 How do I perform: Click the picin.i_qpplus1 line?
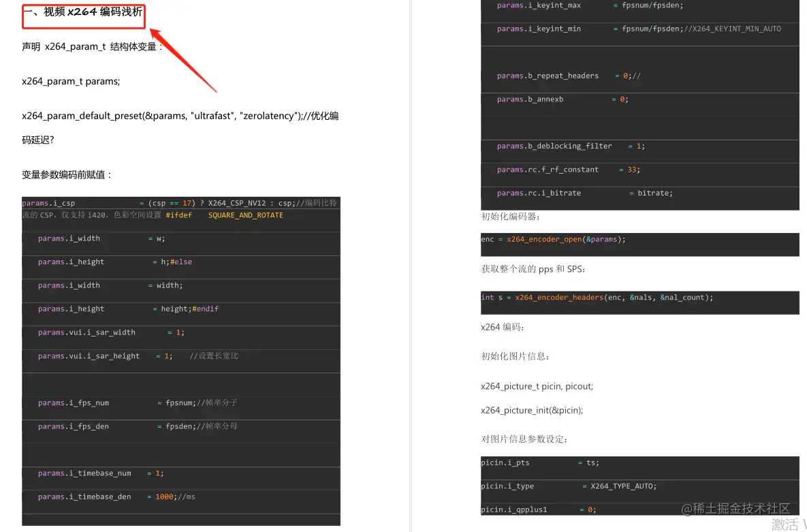(x=539, y=510)
